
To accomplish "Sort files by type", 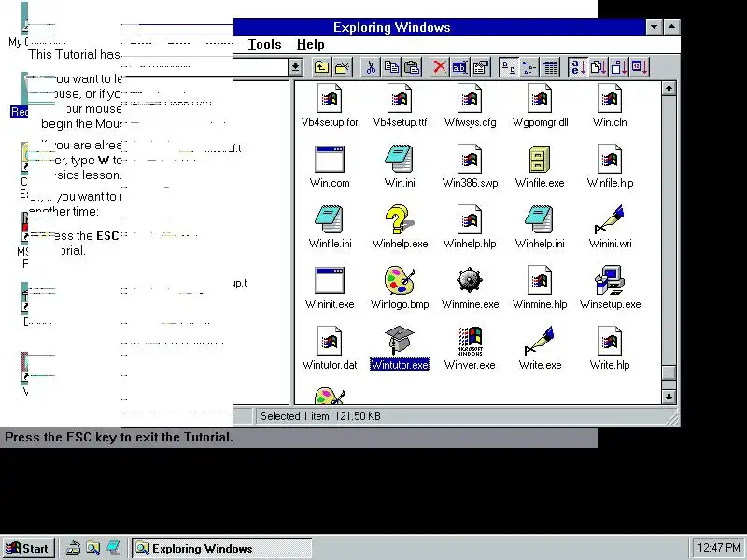I will (x=599, y=67).
